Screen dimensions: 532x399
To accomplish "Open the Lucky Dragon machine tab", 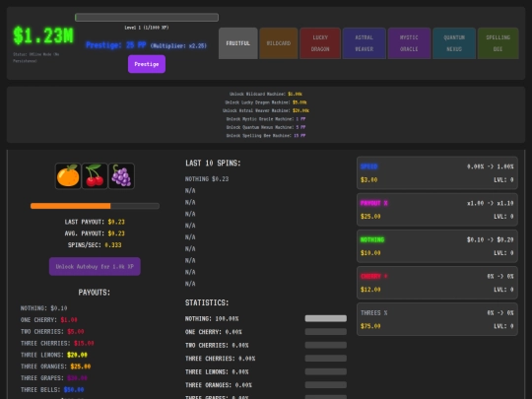I will coord(320,43).
